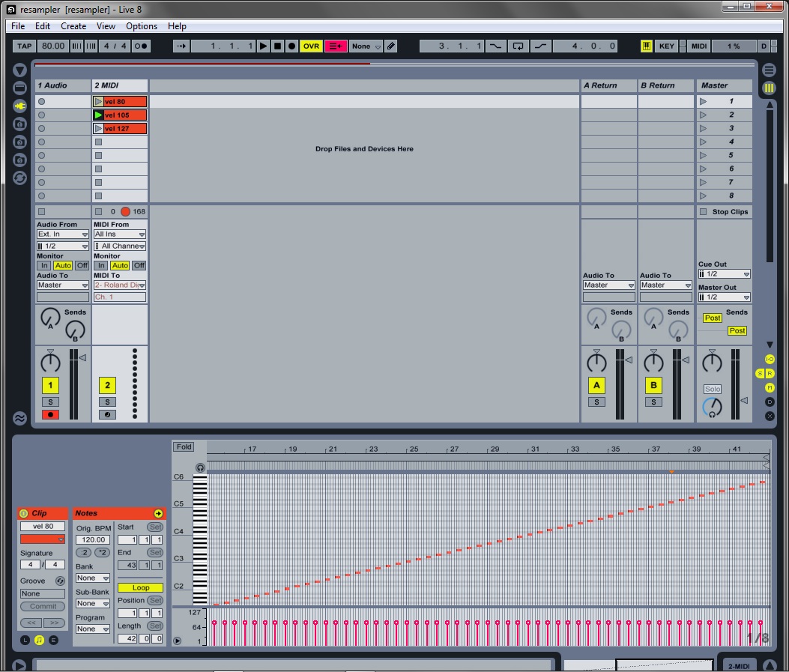789x672 pixels.
Task: Open the Audio From Ext. In dropdown
Action: (61, 234)
